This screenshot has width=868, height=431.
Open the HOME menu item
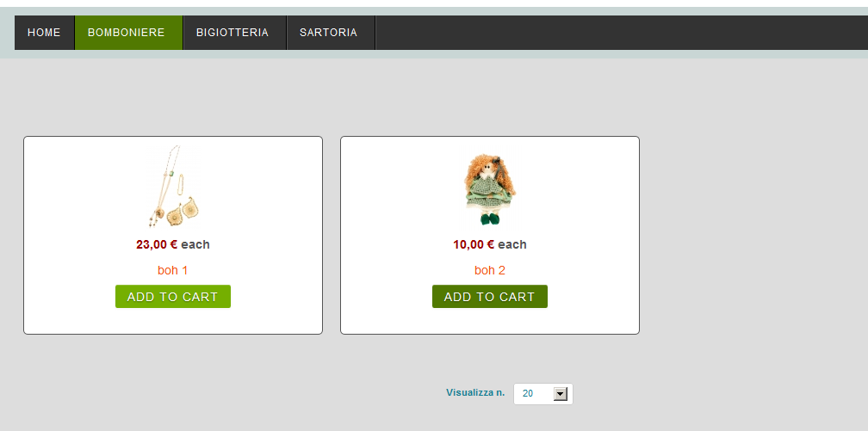pos(44,33)
